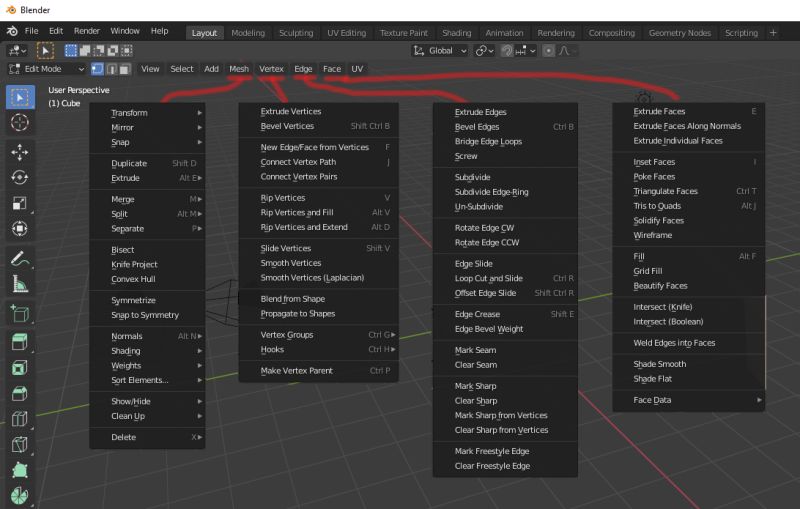Enable face select mode
Viewport: 800px width, 509px height.
(124, 69)
